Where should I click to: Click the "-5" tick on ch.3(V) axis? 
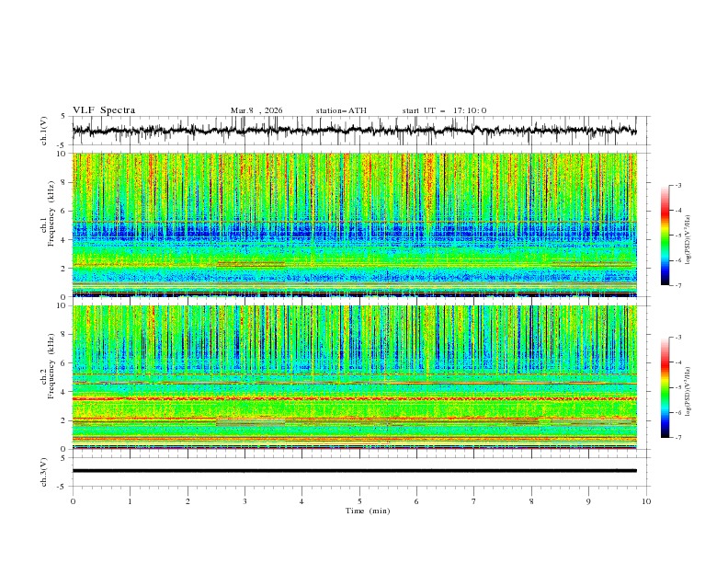(62, 487)
